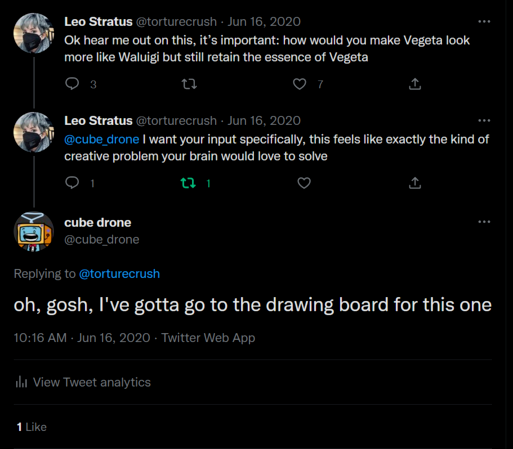Viewport: 513px width, 449px height.
Task: Show who liked via 1 Like
Action: pos(32,427)
